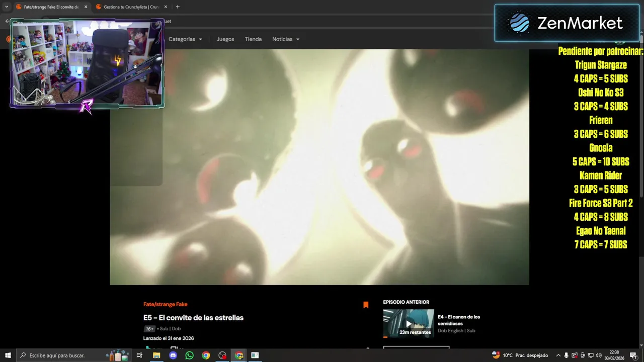
Task: Expand the hidden system tray icons
Action: [558, 355]
